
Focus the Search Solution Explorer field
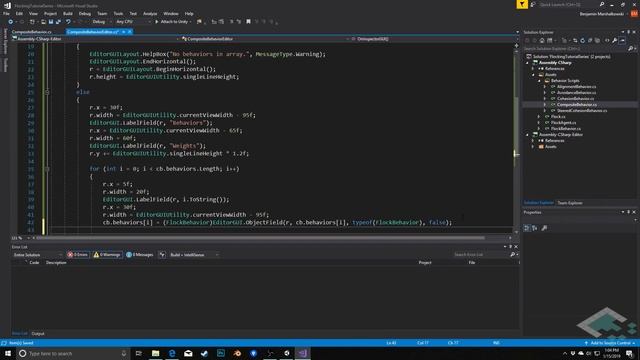pos(576,49)
